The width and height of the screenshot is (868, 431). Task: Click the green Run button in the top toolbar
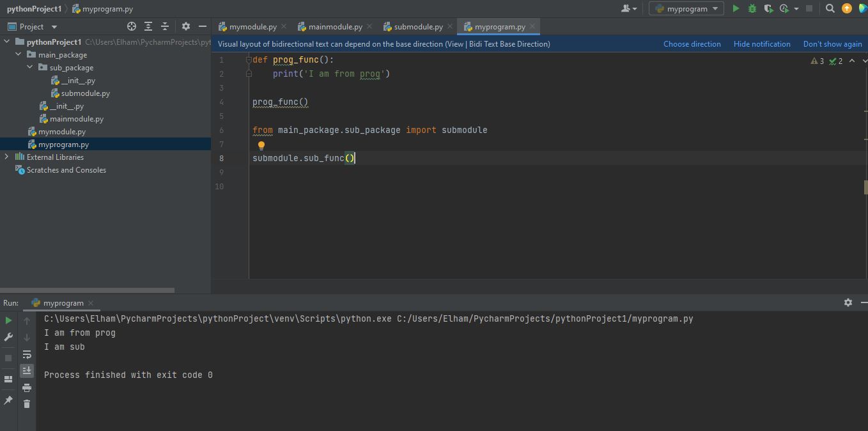(x=736, y=8)
